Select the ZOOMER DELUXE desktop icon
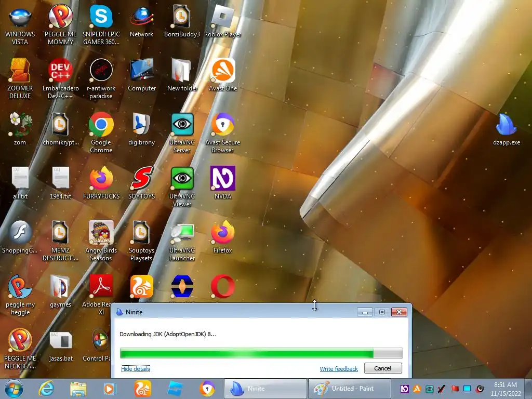This screenshot has height=399, width=532. click(20, 79)
